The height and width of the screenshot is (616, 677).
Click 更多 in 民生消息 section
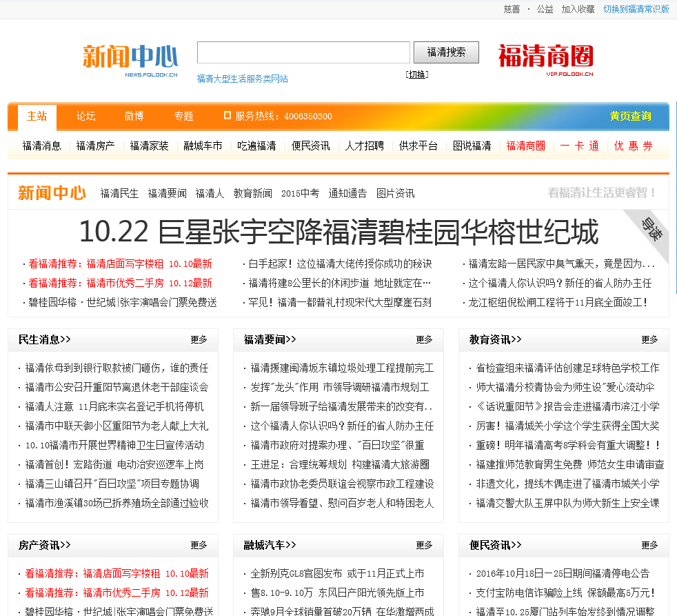[x=199, y=340]
